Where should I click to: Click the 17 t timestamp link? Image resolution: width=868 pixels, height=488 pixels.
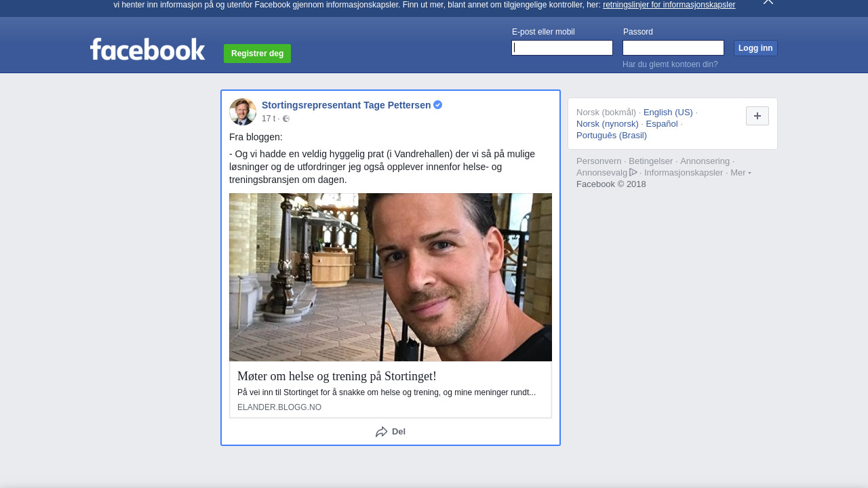pos(269,119)
